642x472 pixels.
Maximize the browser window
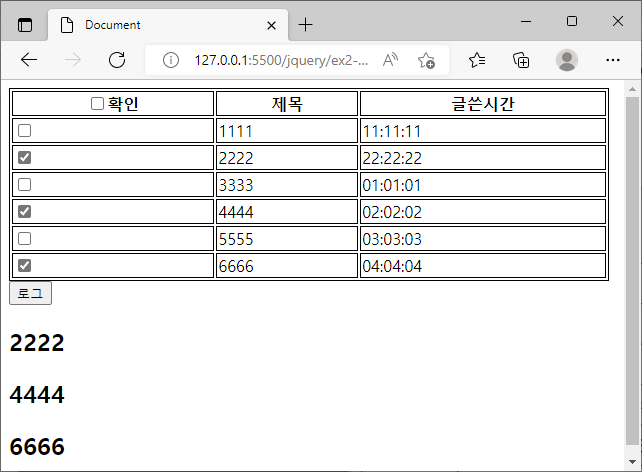pos(572,21)
